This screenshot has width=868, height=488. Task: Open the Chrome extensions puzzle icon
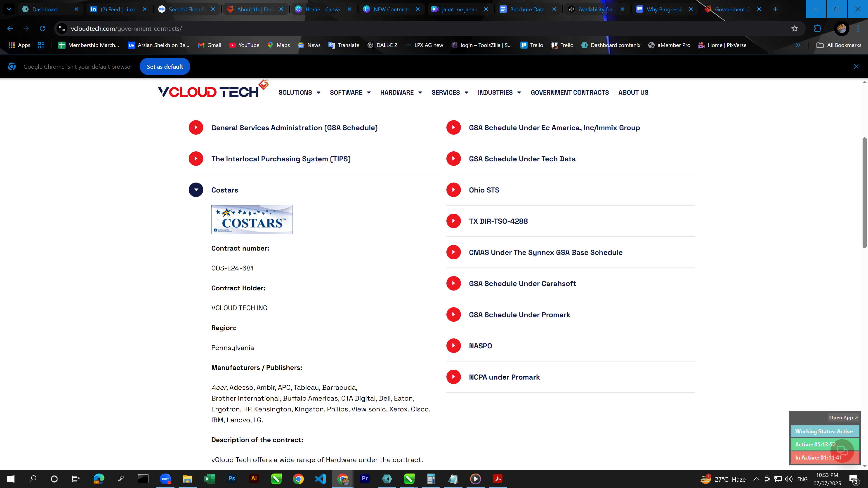(x=817, y=29)
